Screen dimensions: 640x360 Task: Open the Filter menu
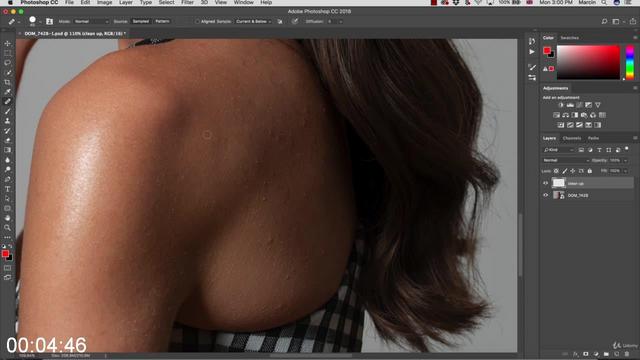(x=187, y=2)
